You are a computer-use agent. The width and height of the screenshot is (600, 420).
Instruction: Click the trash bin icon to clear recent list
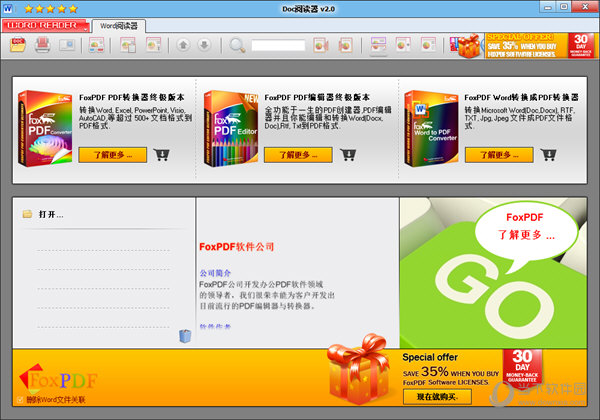(185, 336)
